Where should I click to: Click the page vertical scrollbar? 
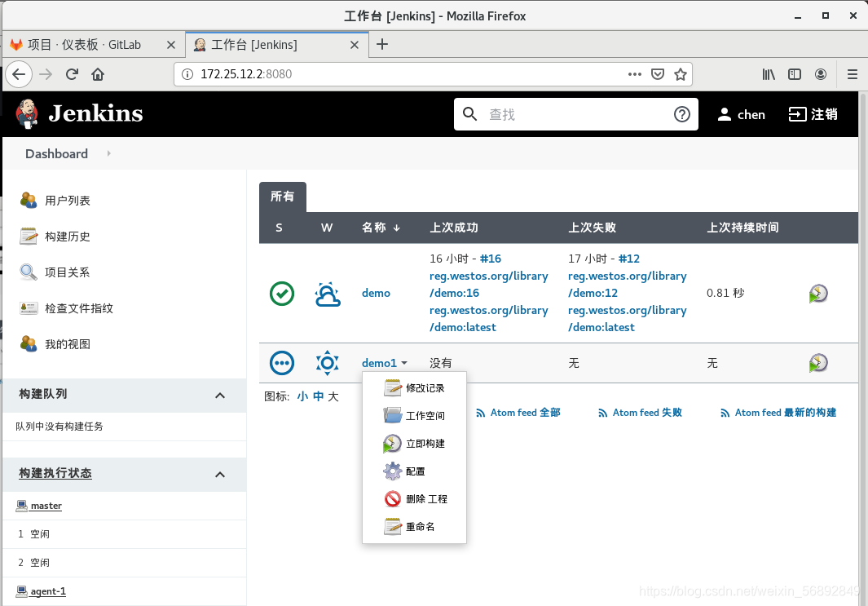863,349
